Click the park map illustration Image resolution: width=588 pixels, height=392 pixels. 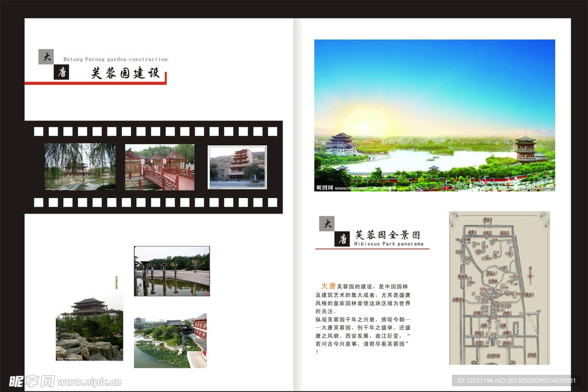click(499, 288)
